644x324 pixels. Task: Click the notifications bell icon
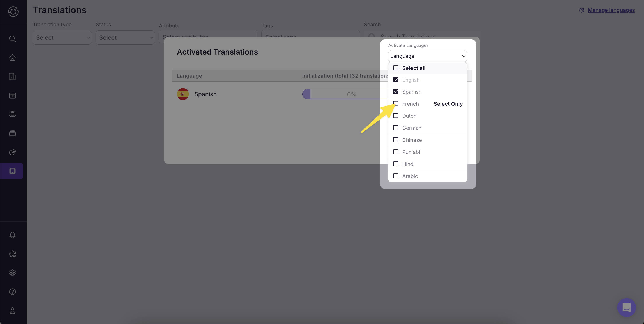pyautogui.click(x=12, y=235)
